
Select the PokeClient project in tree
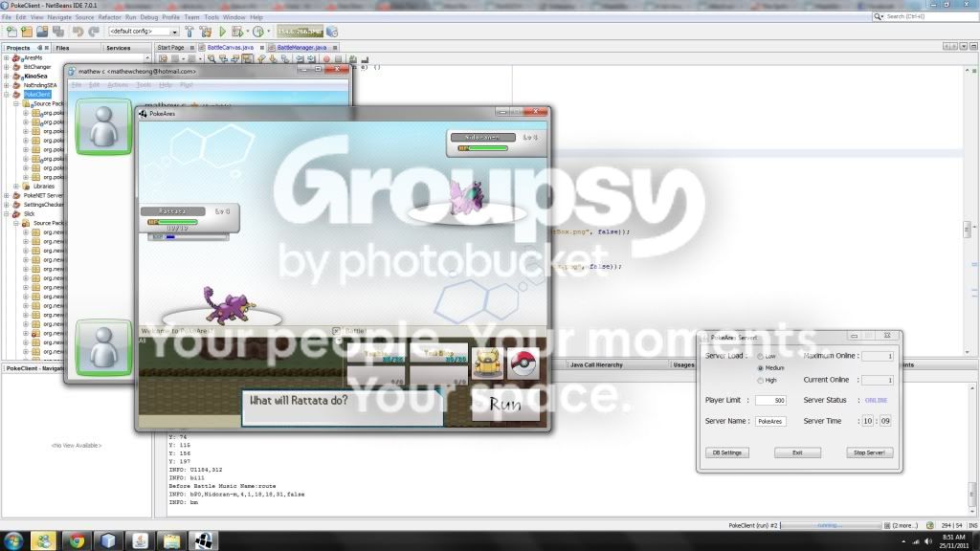point(37,95)
